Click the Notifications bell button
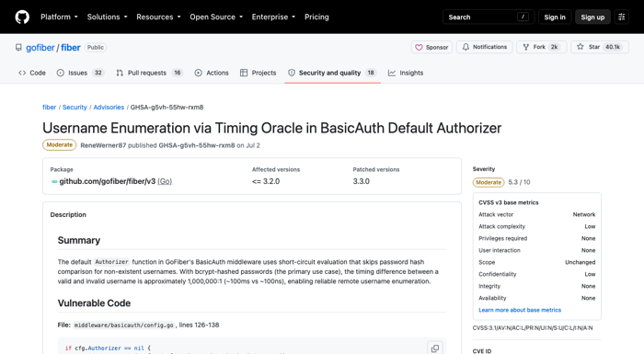 coord(484,47)
